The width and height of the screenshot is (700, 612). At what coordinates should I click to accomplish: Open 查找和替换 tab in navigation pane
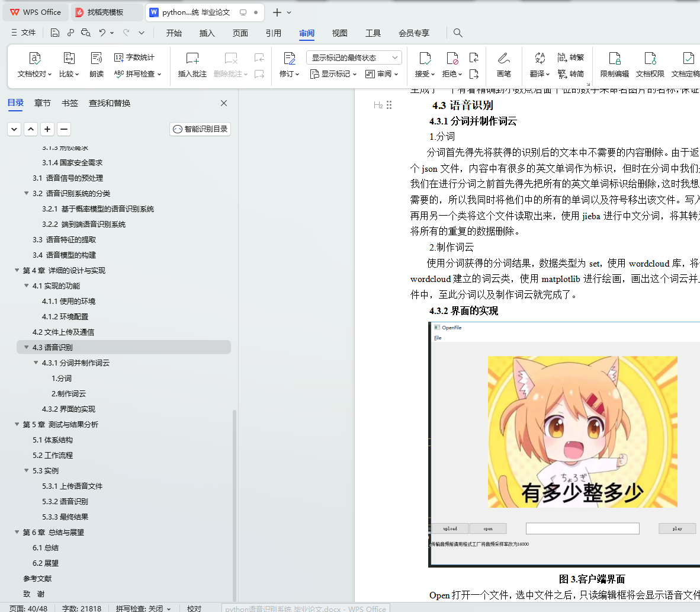[x=110, y=103]
